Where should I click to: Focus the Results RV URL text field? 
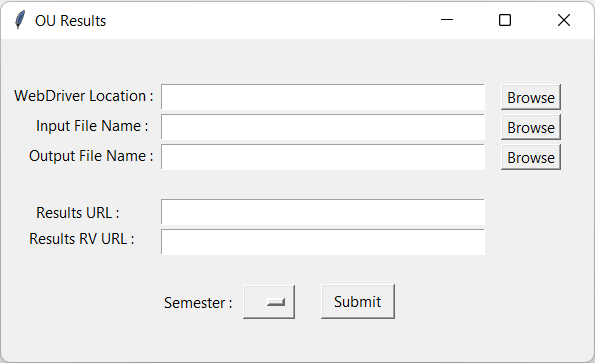tap(323, 242)
